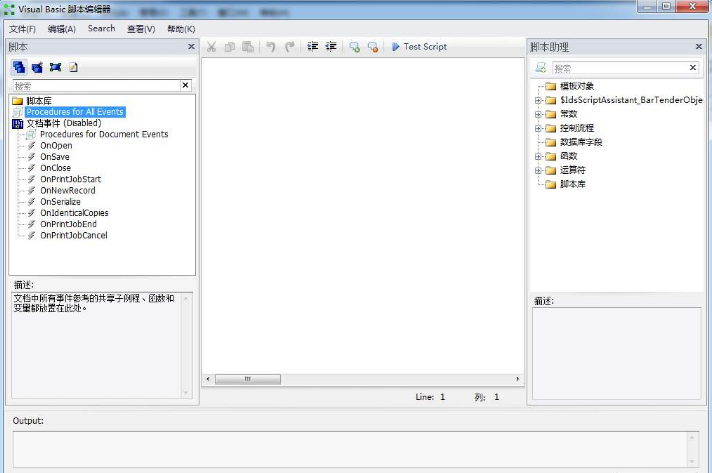Screen dimensions: 712x473
Task: Click Output pane scroll-down arrow
Action: 692,462
